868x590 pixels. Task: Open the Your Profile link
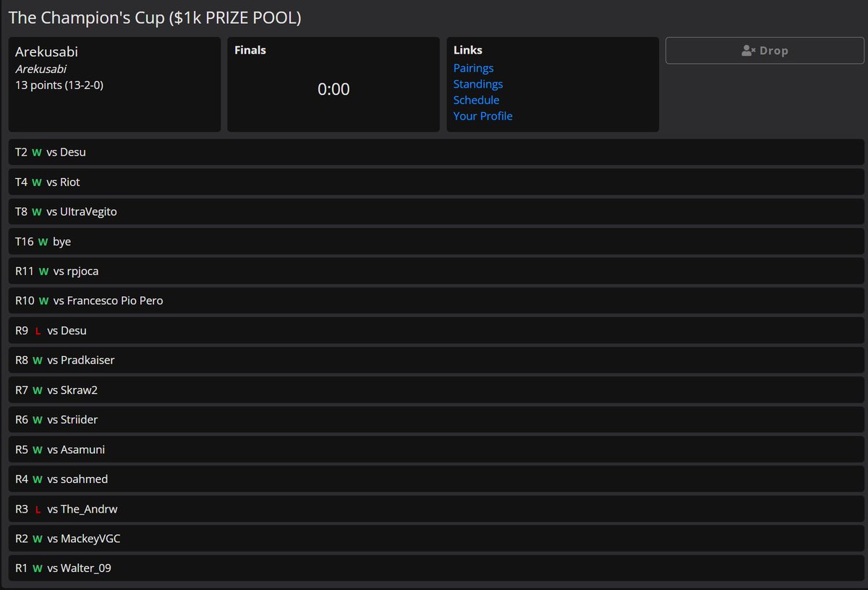482,116
